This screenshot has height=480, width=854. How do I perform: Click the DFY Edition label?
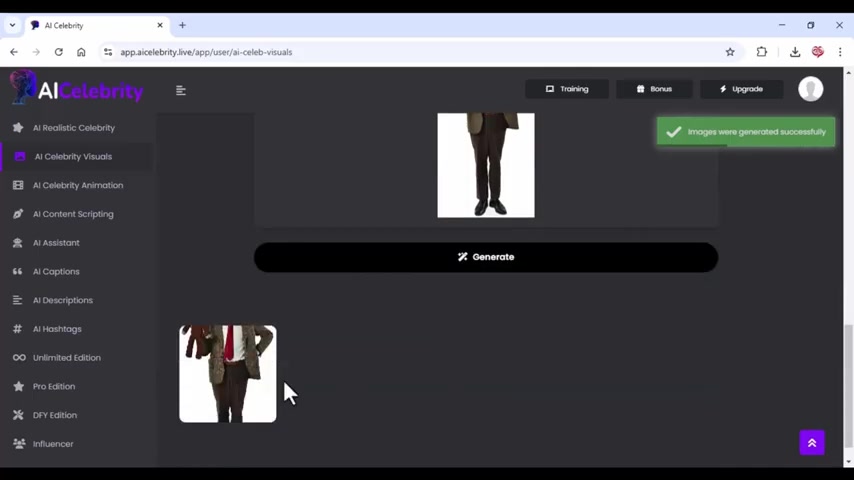click(x=55, y=415)
